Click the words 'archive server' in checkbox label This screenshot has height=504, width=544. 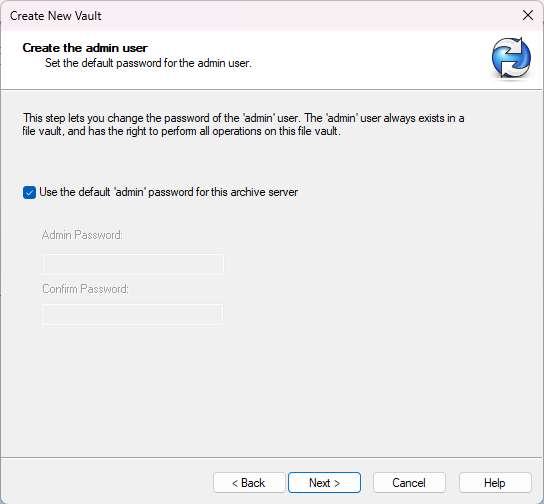(264, 192)
